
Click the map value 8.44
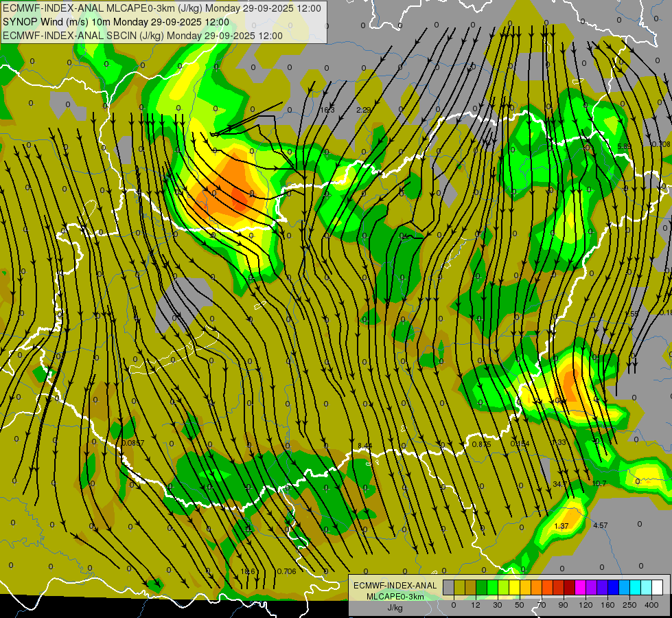pyautogui.click(x=364, y=446)
